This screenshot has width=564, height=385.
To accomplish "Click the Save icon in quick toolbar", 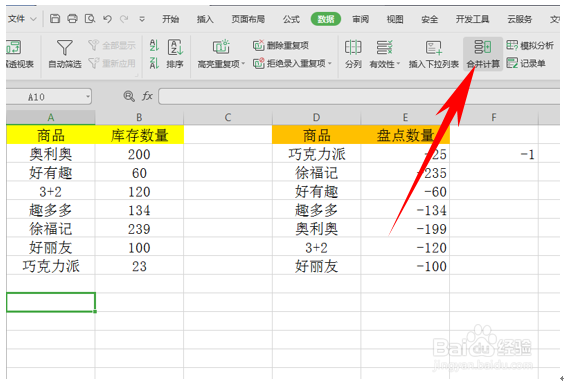I will point(55,18).
